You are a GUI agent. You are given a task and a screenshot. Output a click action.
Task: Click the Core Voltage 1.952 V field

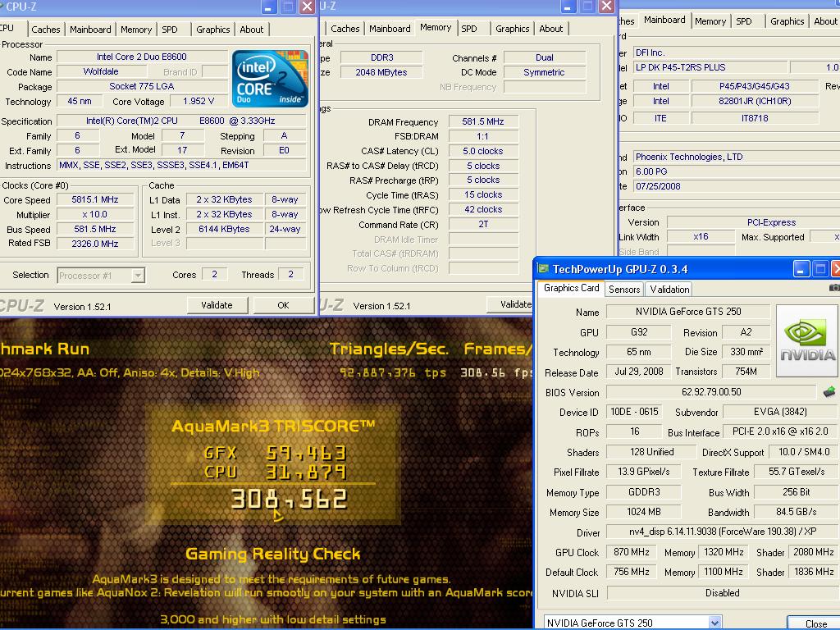pyautogui.click(x=199, y=101)
